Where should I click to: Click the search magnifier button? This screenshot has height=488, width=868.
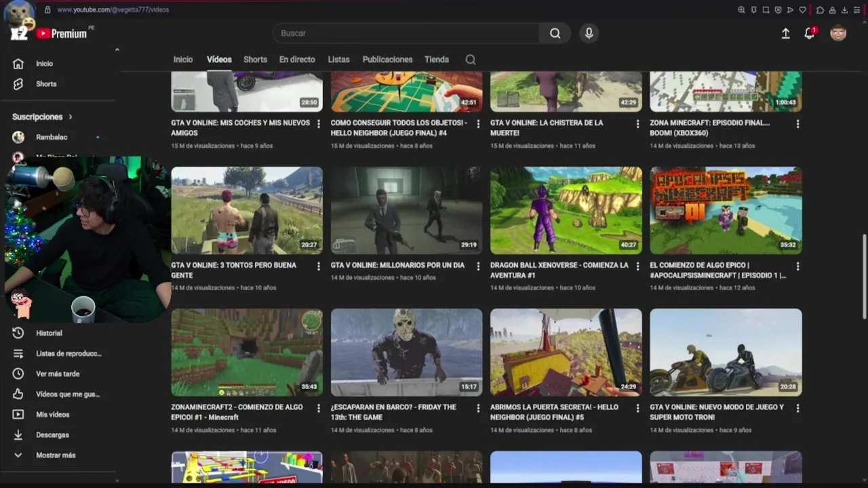tap(555, 33)
